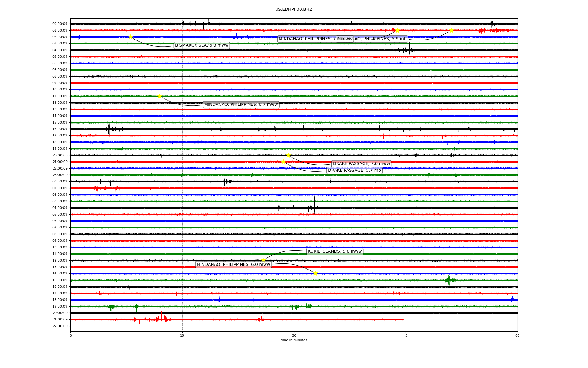Screen dimensions: 588x368
Task: Click the DRAKE PASSAGE, 7.6 mww label
Action: (361, 164)
